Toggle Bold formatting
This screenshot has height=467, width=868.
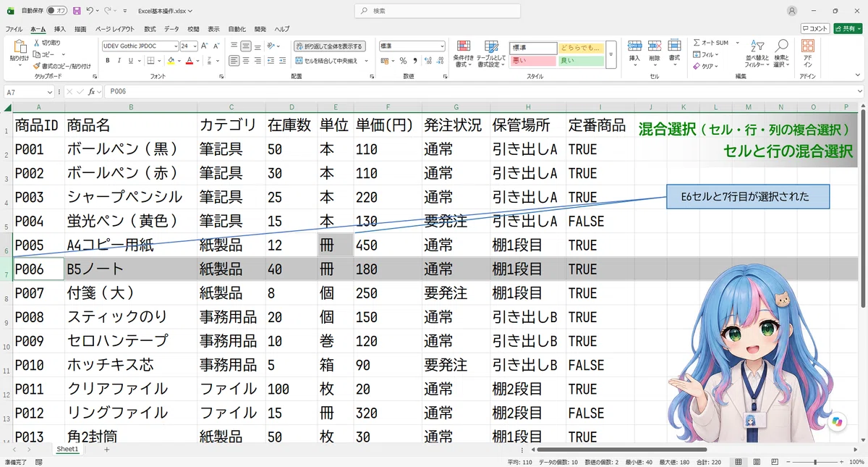coord(108,61)
